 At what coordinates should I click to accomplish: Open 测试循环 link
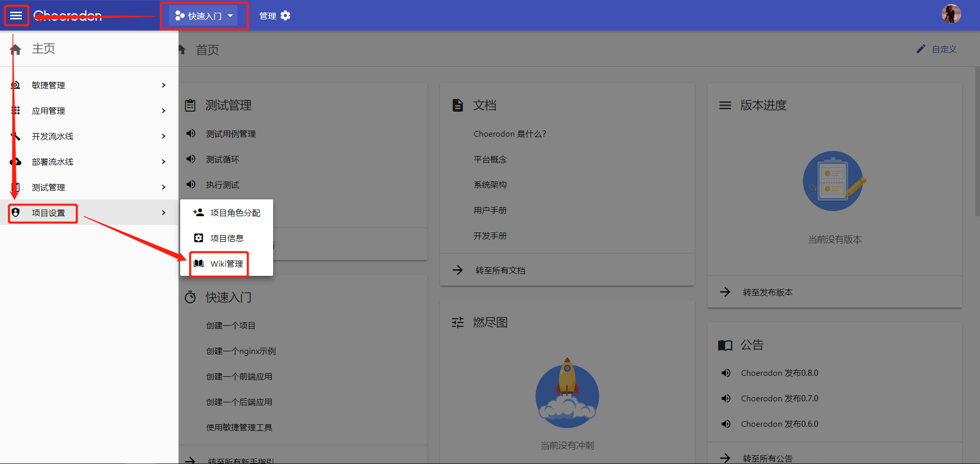pos(223,159)
